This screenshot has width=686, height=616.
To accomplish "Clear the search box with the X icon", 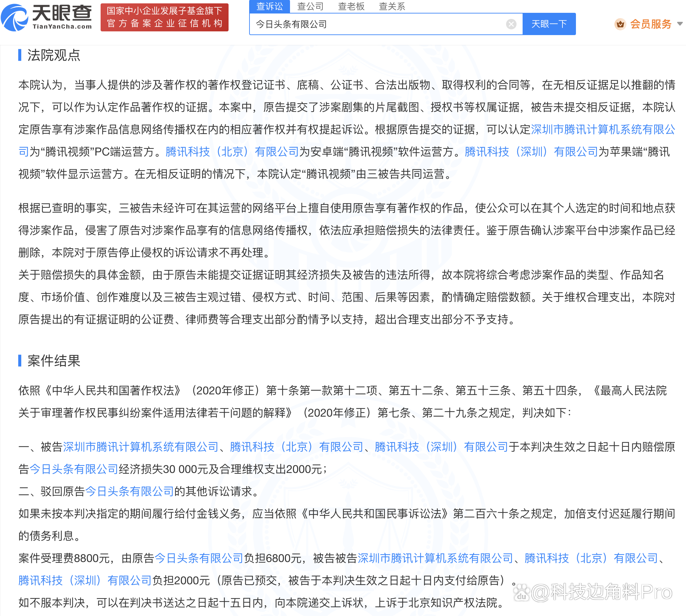I will (511, 24).
